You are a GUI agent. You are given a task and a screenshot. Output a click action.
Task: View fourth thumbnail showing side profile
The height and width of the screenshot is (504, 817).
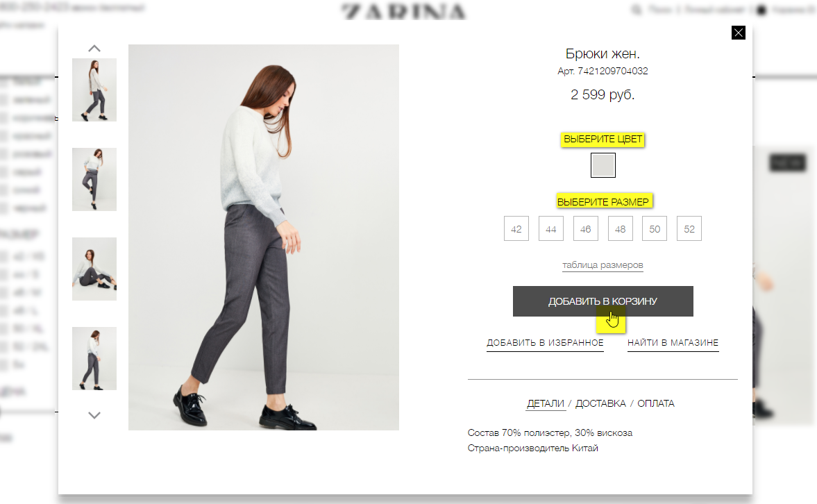(x=94, y=359)
